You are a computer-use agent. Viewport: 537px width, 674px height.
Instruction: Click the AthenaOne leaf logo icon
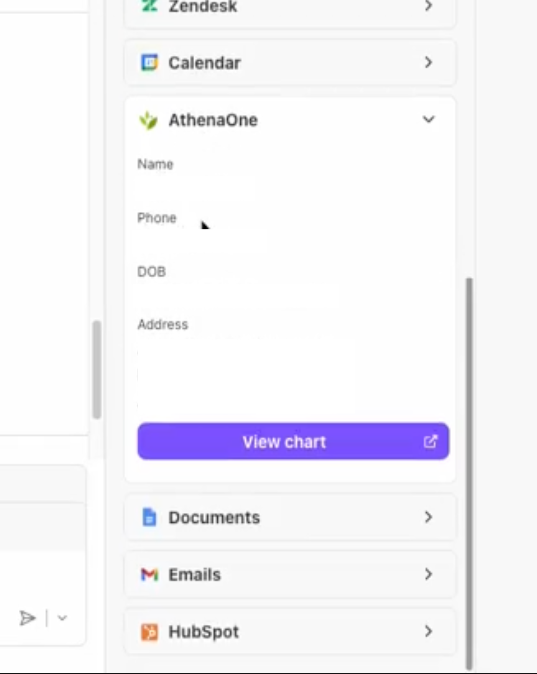pos(149,120)
